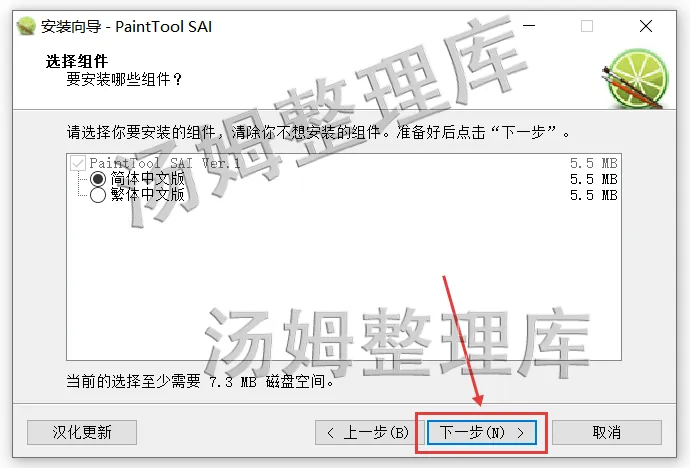Click the 下一步(N) button

[x=482, y=432]
